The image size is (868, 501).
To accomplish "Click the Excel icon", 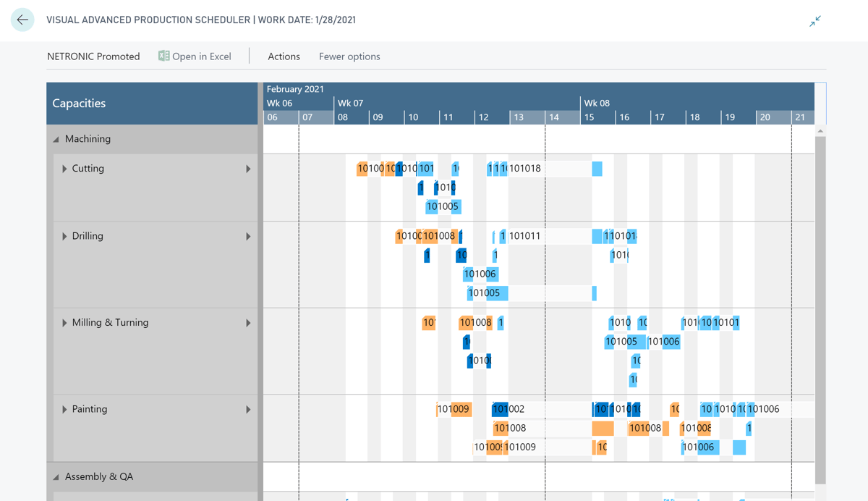I will coord(163,56).
